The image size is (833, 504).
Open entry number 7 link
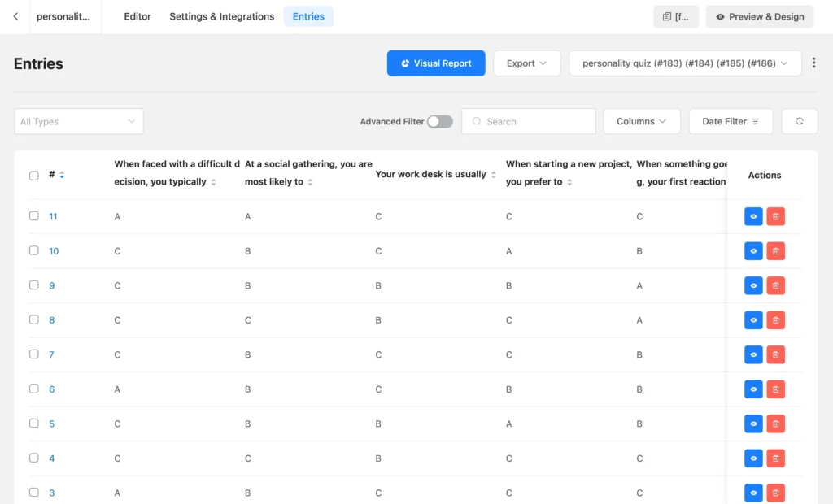pyautogui.click(x=51, y=354)
